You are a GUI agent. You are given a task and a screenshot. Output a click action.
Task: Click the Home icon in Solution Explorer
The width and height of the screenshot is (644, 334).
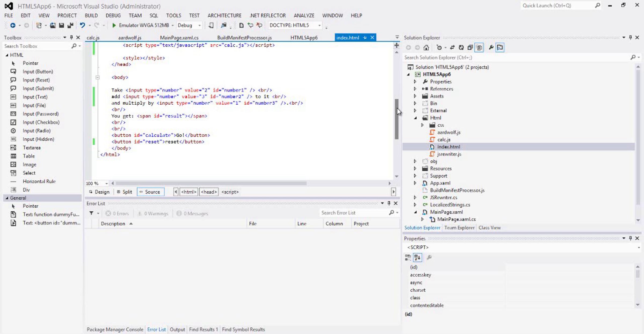coord(426,47)
